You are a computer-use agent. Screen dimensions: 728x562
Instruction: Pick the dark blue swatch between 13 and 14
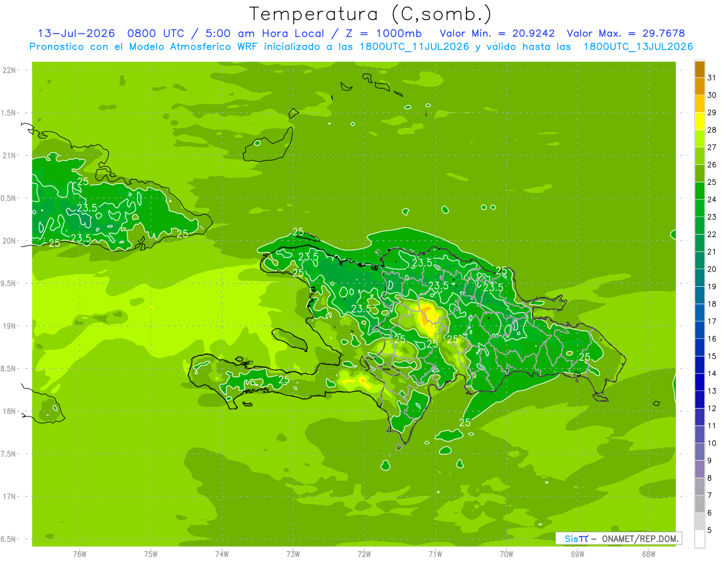point(699,383)
